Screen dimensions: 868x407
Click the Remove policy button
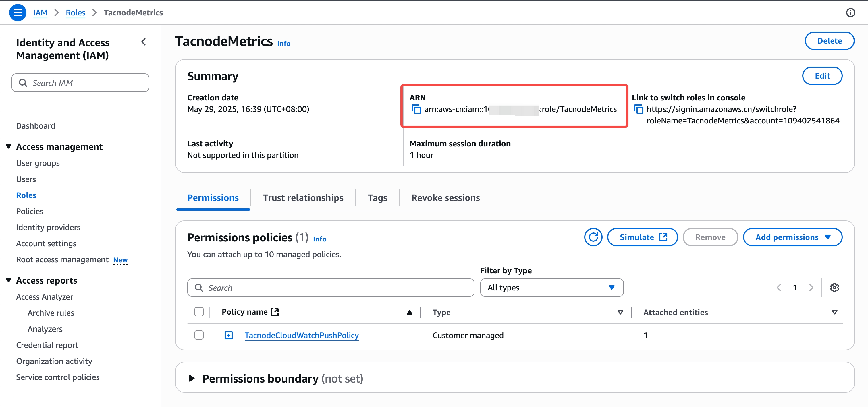coord(710,237)
